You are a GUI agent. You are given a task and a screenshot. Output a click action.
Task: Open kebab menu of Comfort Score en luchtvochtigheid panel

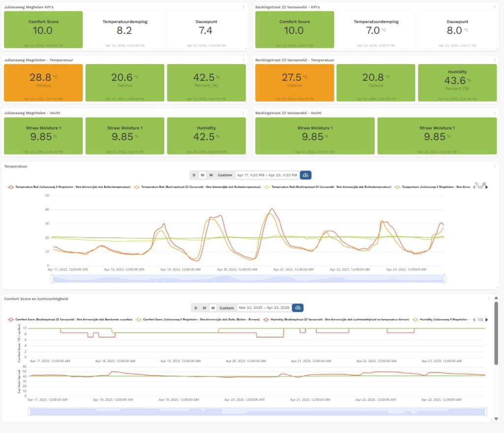(489, 299)
